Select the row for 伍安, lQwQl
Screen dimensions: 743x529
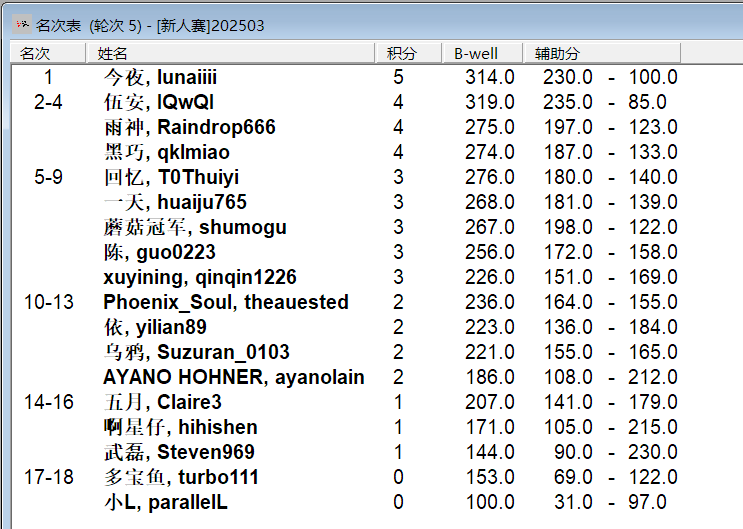tap(158, 103)
